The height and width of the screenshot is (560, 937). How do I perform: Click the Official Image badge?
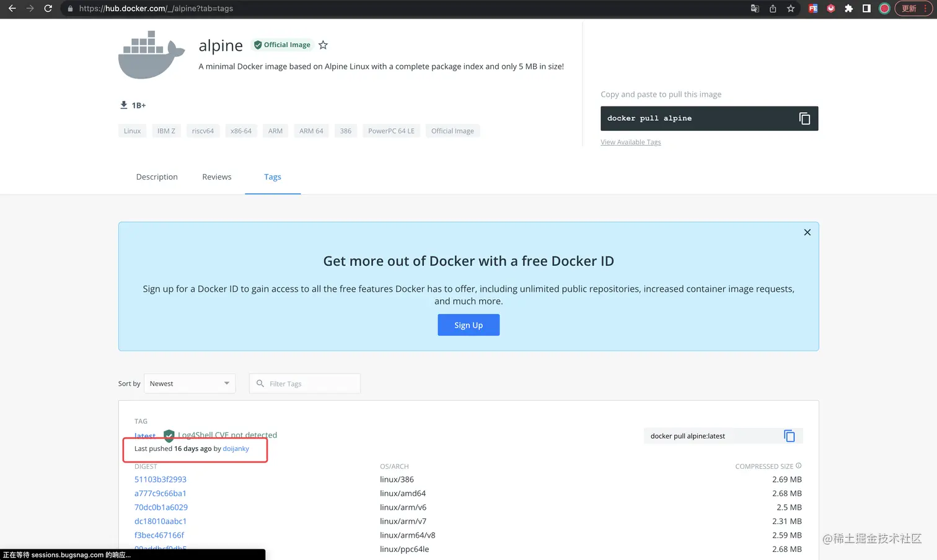click(x=282, y=45)
